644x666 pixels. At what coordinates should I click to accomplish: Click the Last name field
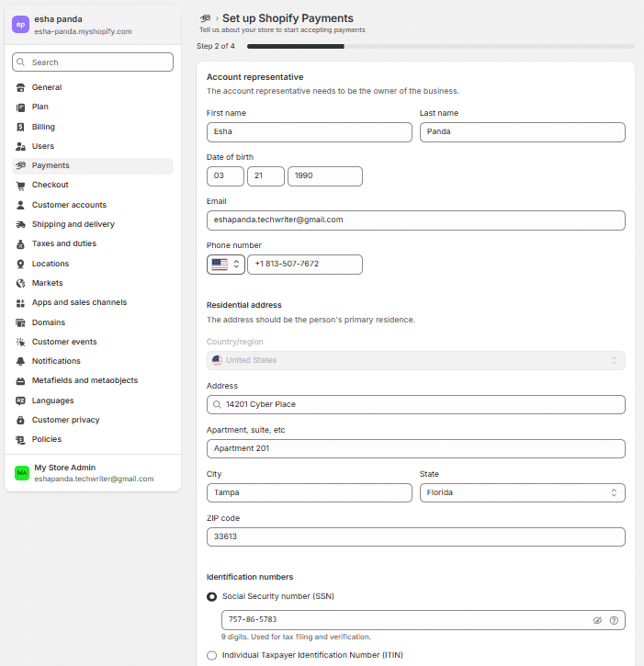[523, 132]
